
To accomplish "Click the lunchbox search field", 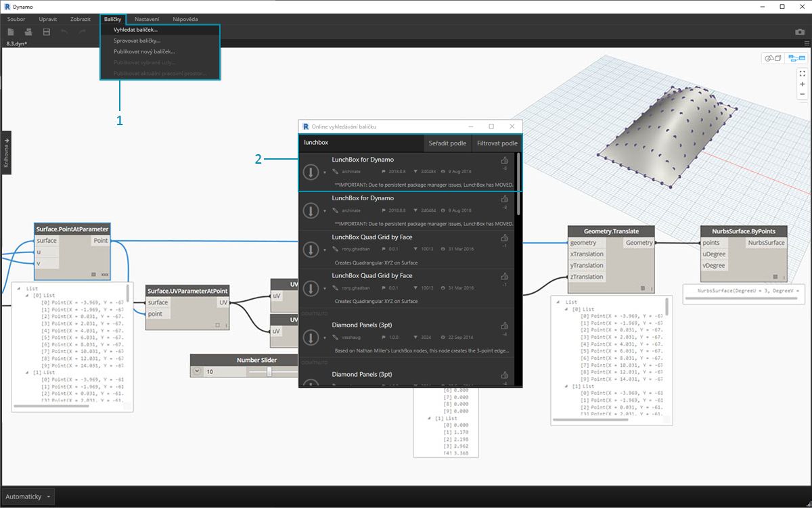I will [361, 143].
